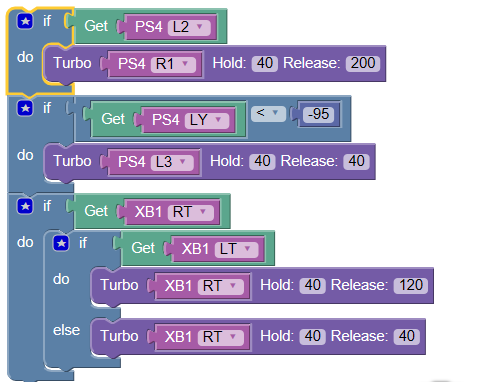Click the PS4 label beside the L2 dropdown
Screen dimensions: 480x382
pos(148,27)
